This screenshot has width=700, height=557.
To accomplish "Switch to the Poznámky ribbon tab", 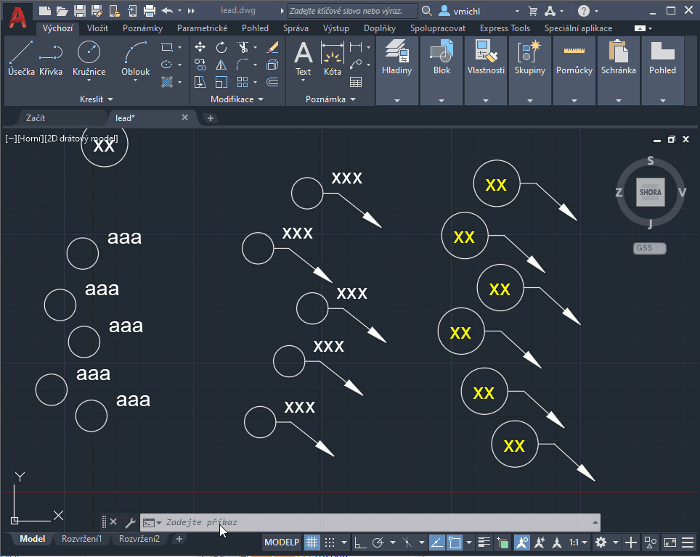I will coord(142,28).
